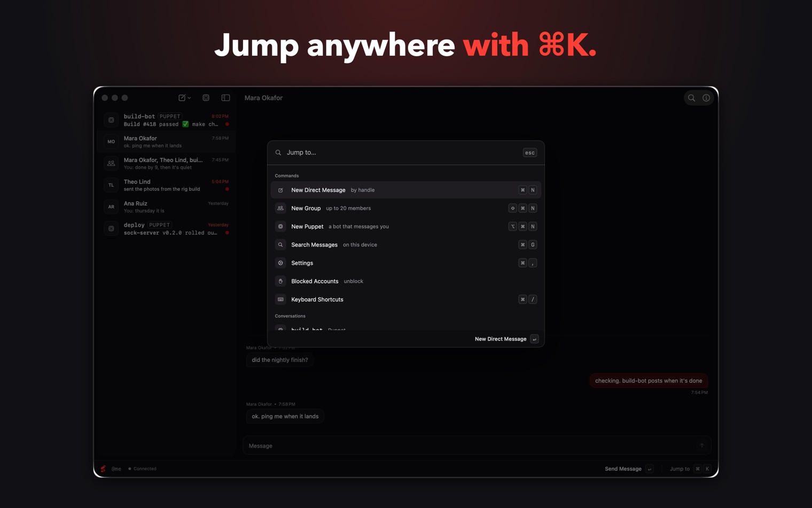Image resolution: width=812 pixels, height=508 pixels.
Task: Open the puppet icon in sidebar toolbar
Action: [x=206, y=98]
